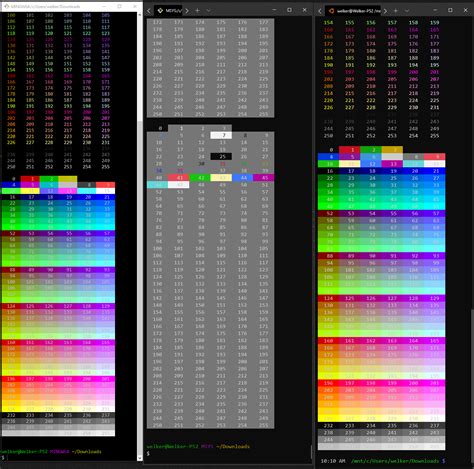The height and width of the screenshot is (469, 474).
Task: Click the ~/Downloads prompt path in the MSYS window
Action: 233,446
